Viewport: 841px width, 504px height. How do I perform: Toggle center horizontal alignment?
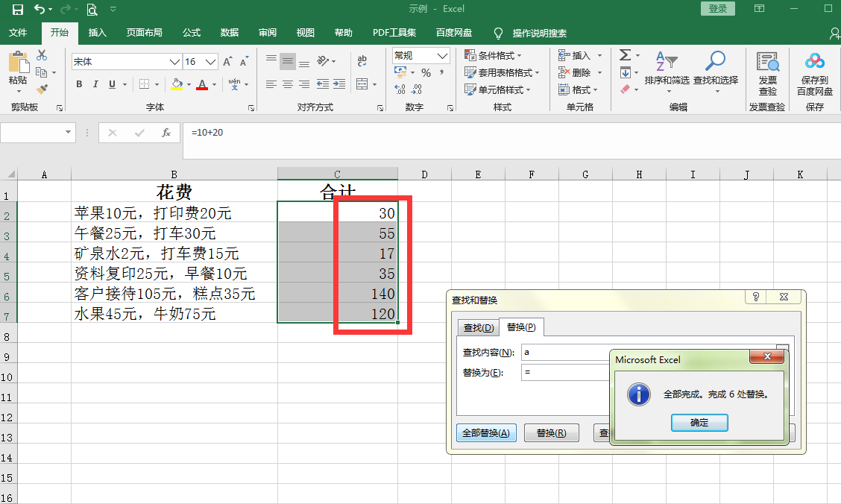tap(288, 84)
